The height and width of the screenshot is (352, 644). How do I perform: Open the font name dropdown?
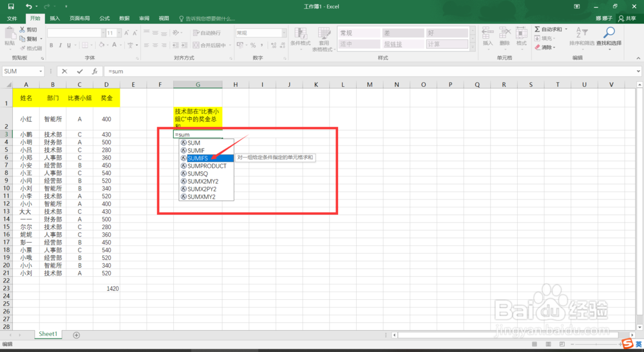pos(103,33)
